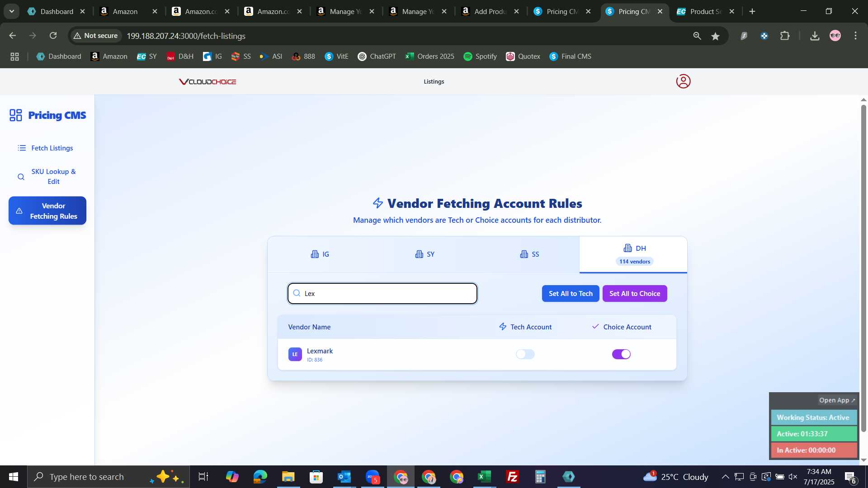Switch to the SY distributor tab
Image resolution: width=868 pixels, height=488 pixels.
pyautogui.click(x=425, y=254)
